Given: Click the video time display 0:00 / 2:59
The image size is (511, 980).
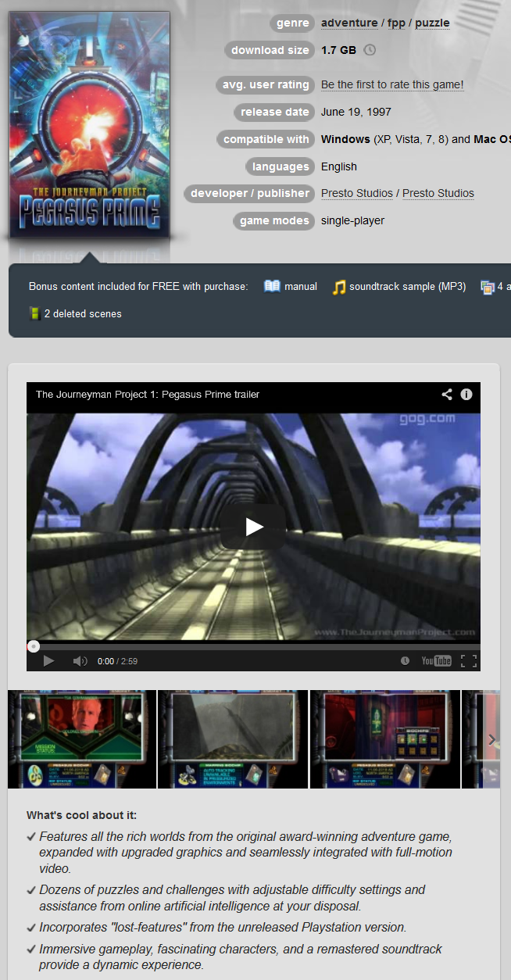Looking at the screenshot, I should pyautogui.click(x=117, y=661).
